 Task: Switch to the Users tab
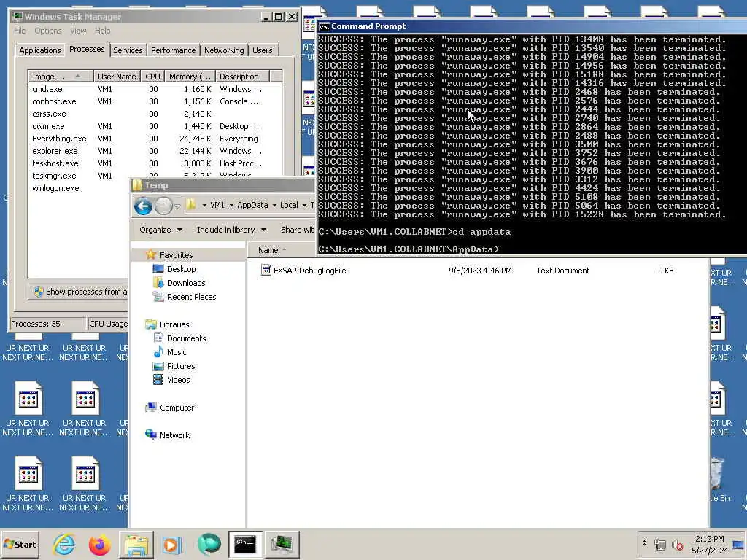pyautogui.click(x=263, y=50)
